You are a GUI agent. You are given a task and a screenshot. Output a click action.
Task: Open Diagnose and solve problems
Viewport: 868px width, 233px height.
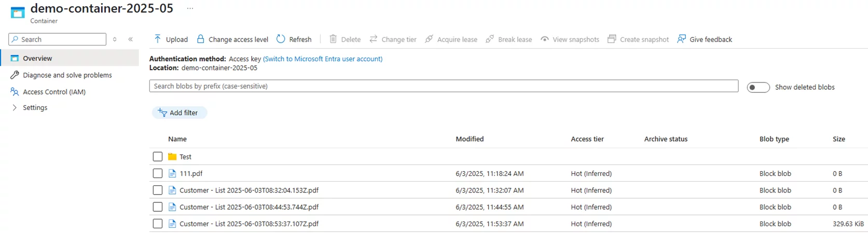pyautogui.click(x=67, y=75)
